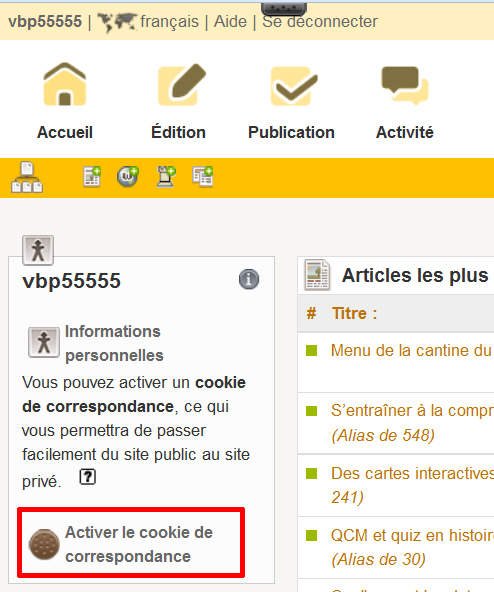This screenshot has width=494, height=592.
Task: Click Se déconnecter to log out
Action: 320,22
